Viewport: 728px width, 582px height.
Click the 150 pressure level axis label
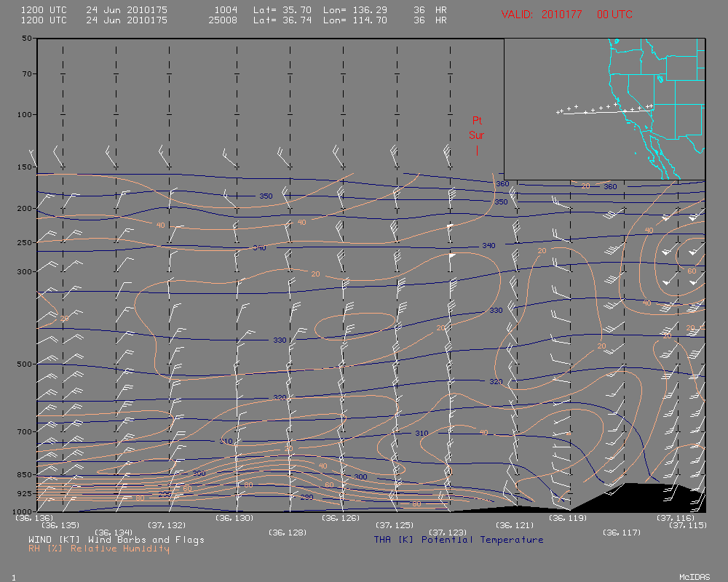point(25,167)
